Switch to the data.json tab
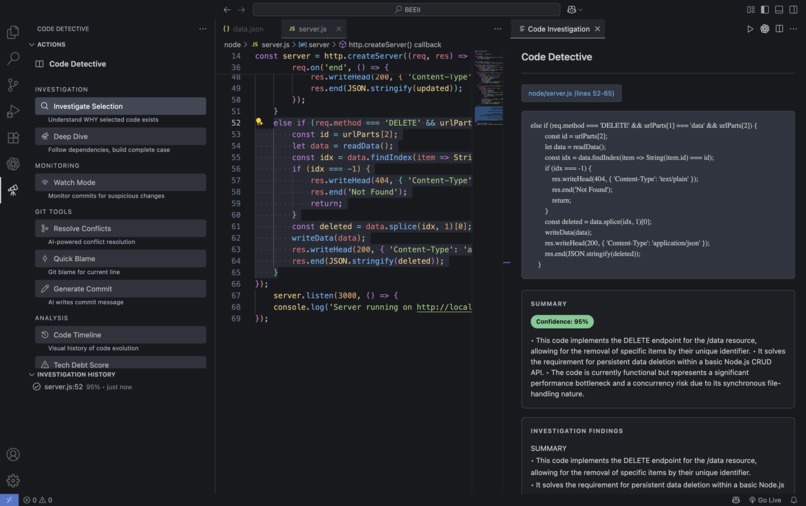 point(243,29)
